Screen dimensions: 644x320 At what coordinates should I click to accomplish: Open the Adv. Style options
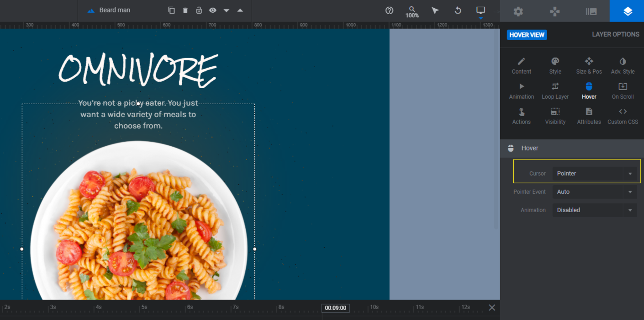(x=623, y=66)
